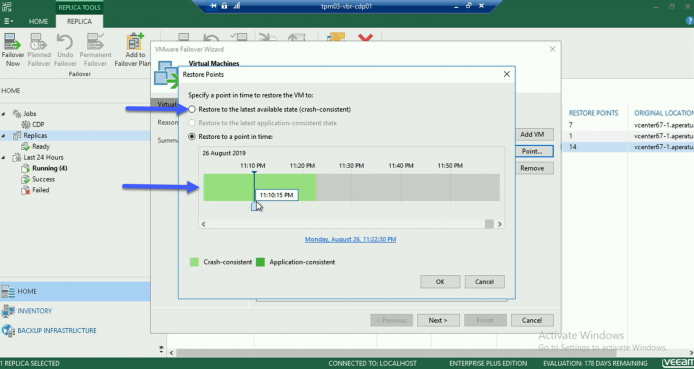The height and width of the screenshot is (369, 694).
Task: Click the Monday, August 26 date link
Action: (x=351, y=239)
